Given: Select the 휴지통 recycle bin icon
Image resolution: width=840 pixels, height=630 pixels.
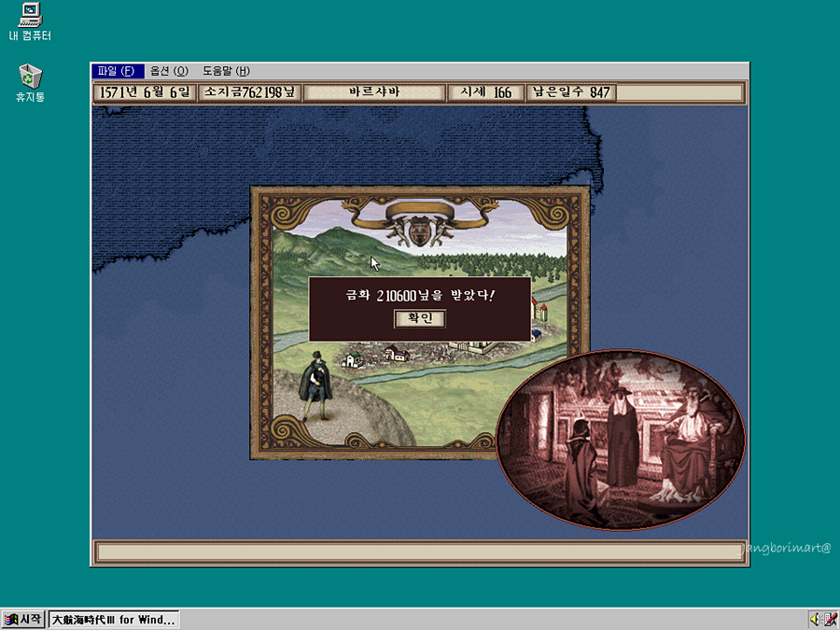Looking at the screenshot, I should (x=30, y=83).
